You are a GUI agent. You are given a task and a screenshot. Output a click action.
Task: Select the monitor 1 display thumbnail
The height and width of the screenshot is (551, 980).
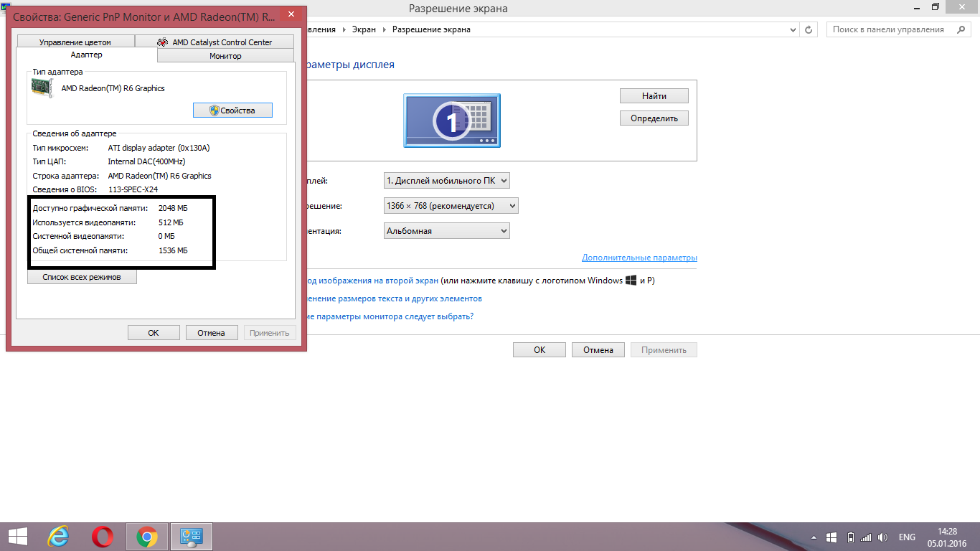click(x=452, y=121)
